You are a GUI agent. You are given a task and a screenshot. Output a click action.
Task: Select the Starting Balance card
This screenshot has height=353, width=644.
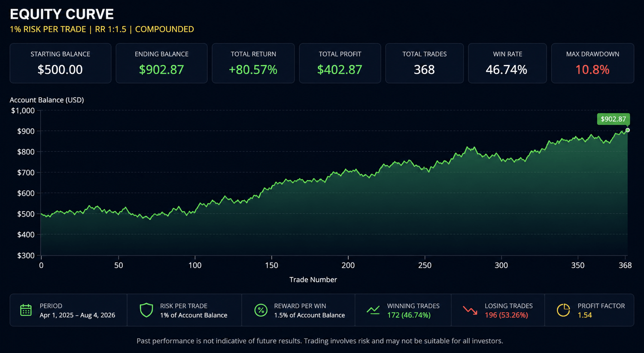tap(61, 63)
